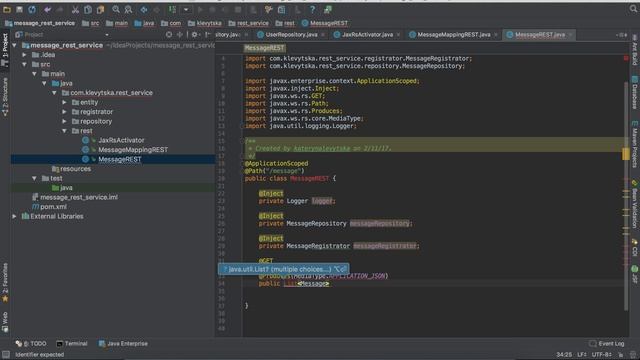Click the LF line separator selector
Image resolution: width=640 pixels, height=360 pixels.
[x=582, y=355]
